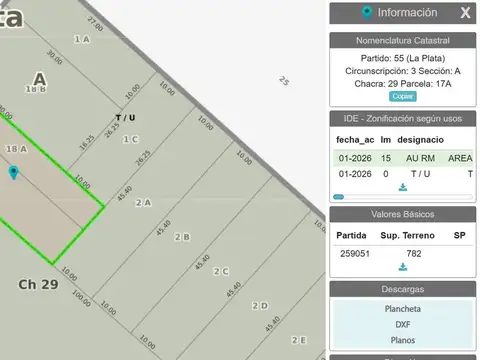Open the Planos download link

pos(403,340)
